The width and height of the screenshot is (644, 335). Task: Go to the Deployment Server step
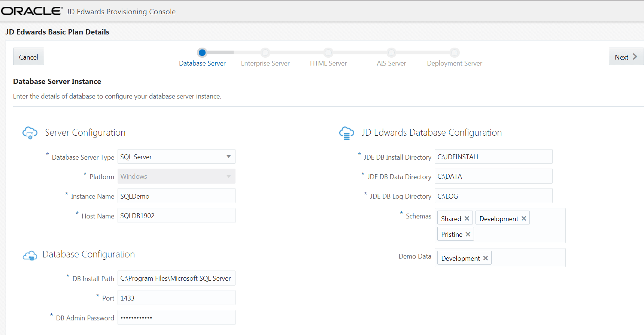pyautogui.click(x=455, y=57)
